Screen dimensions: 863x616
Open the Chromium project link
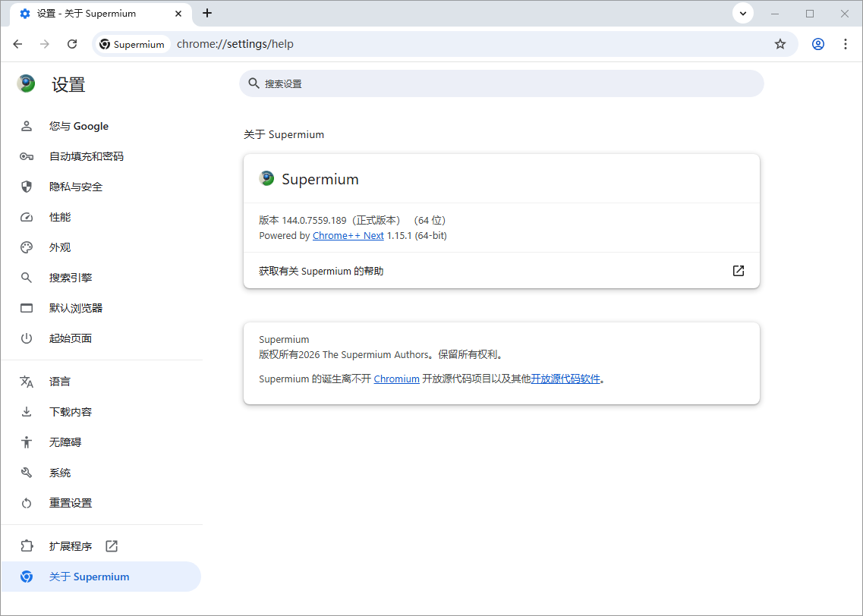click(396, 379)
